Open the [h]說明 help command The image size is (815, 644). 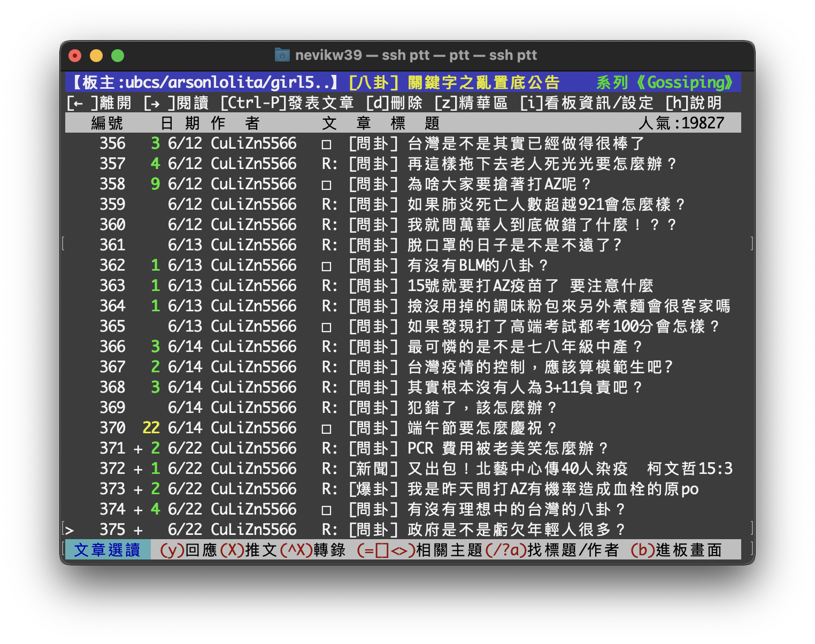(x=694, y=103)
